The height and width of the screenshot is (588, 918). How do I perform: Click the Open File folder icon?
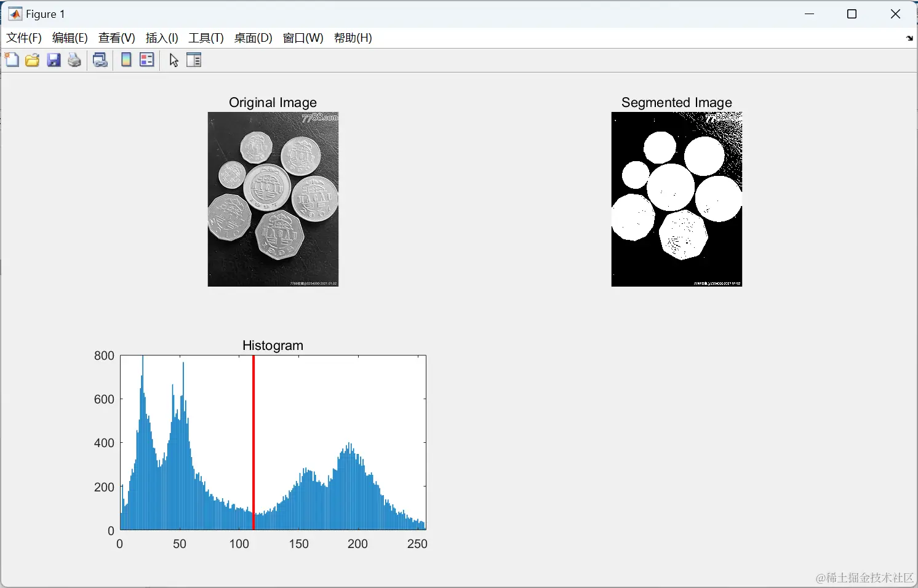point(33,60)
